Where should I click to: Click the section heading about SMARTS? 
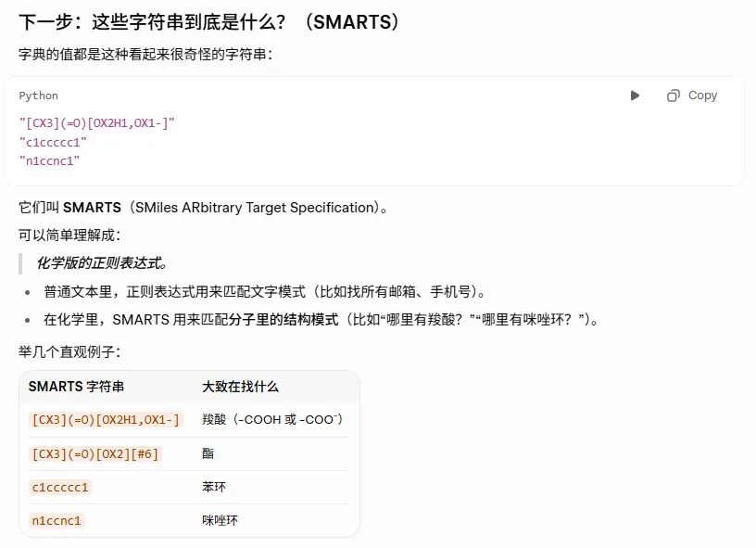208,21
